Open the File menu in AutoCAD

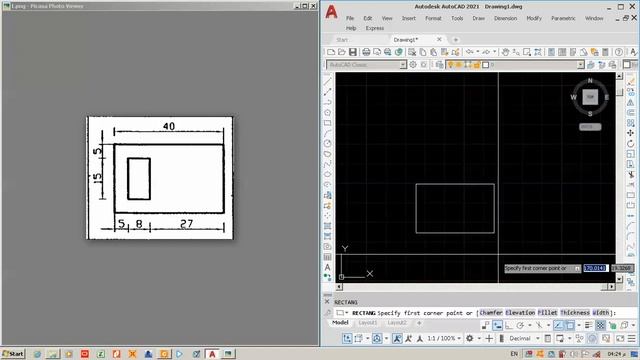click(350, 18)
